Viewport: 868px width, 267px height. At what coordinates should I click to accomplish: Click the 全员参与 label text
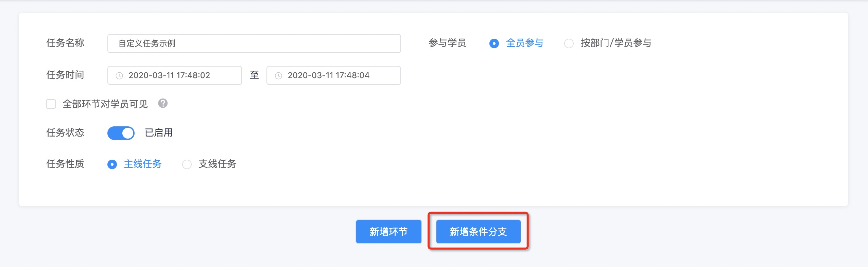click(525, 43)
